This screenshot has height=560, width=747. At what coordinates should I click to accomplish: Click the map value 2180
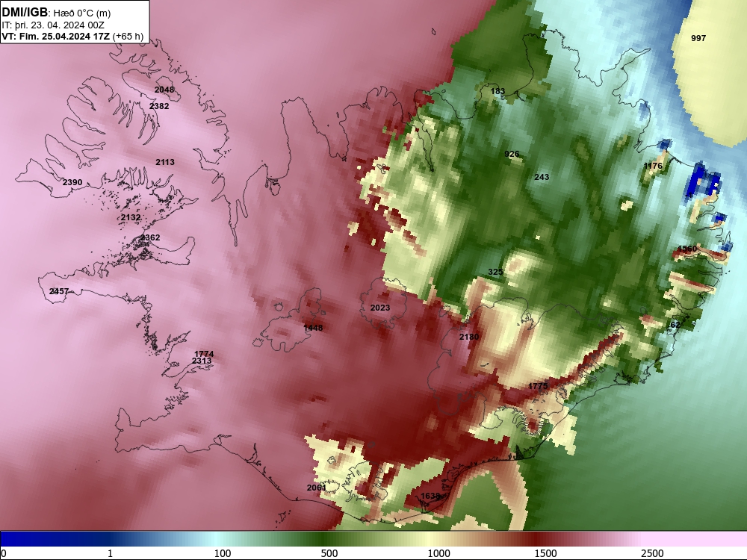(469, 337)
